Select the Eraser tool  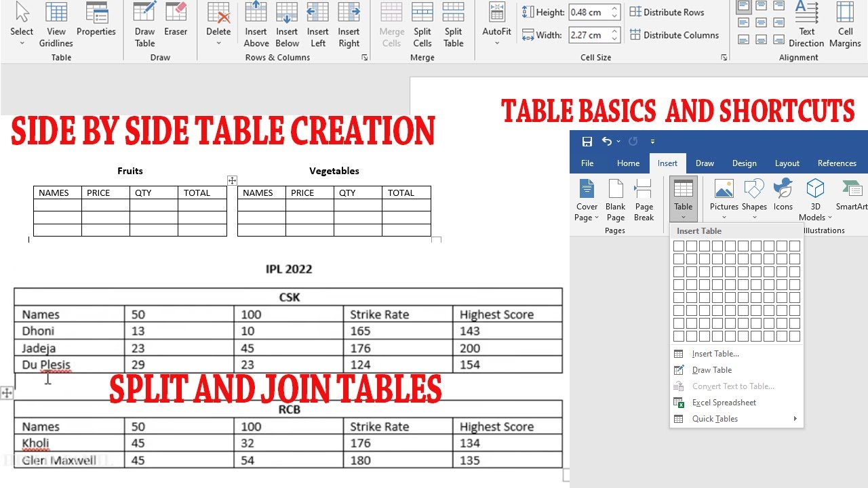point(176,20)
